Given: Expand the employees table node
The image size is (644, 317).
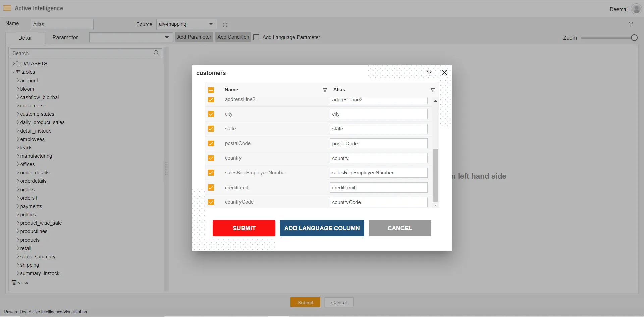Looking at the screenshot, I should pos(18,139).
